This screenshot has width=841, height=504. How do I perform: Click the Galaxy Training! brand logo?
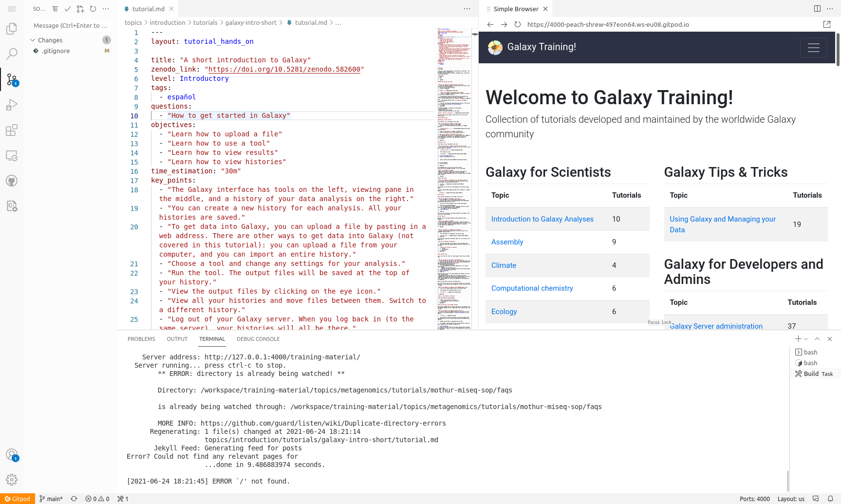532,47
